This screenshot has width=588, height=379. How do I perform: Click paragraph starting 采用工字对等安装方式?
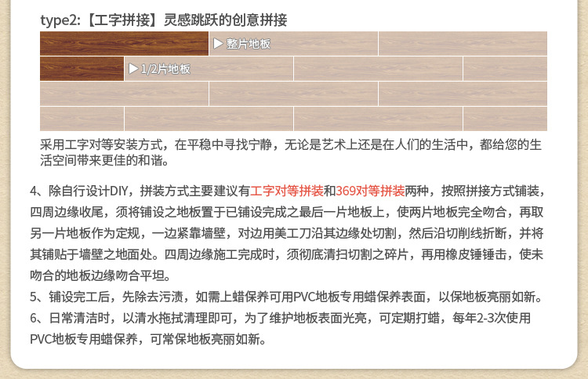(291, 152)
